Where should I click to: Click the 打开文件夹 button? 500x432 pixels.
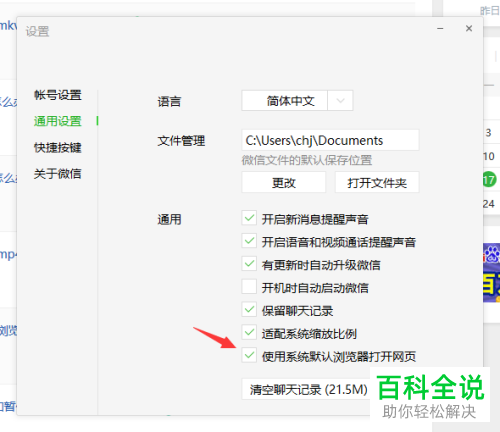coord(377,182)
